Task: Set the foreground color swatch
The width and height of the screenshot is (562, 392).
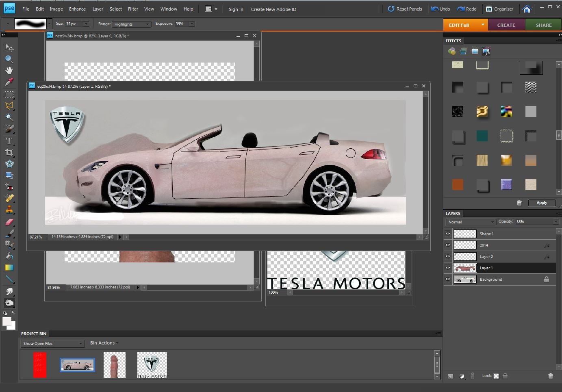Action: pos(7,321)
